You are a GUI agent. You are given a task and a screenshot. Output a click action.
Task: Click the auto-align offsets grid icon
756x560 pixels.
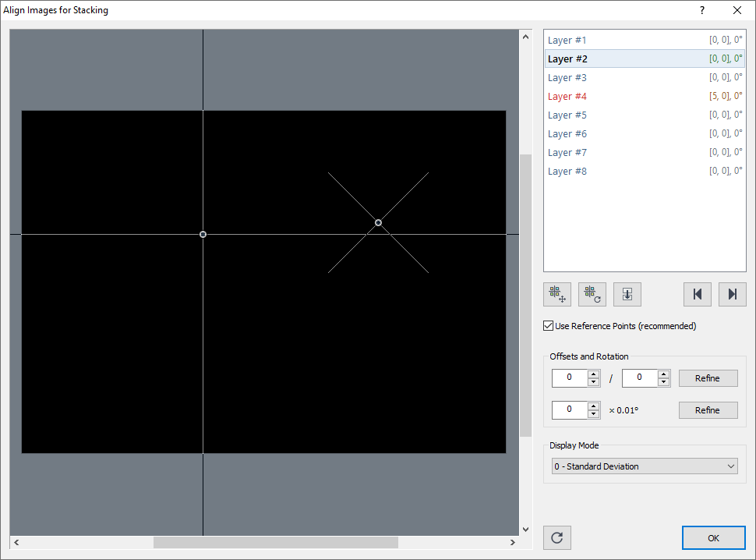557,294
